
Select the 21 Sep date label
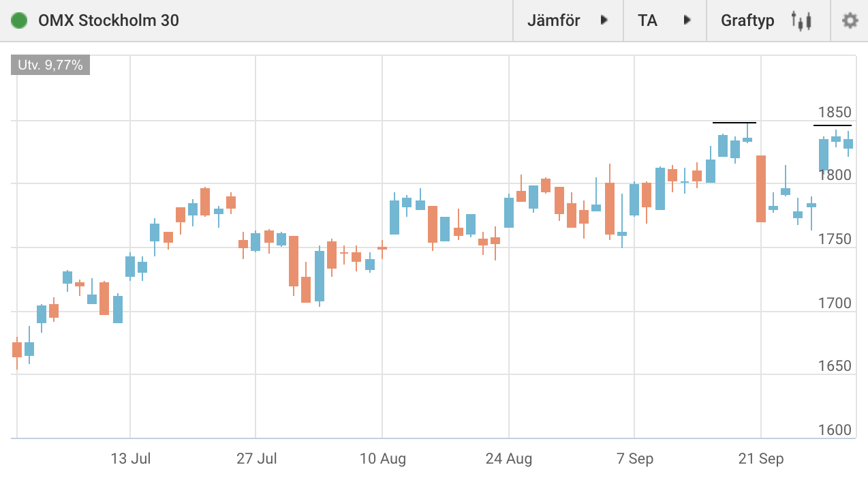[761, 459]
